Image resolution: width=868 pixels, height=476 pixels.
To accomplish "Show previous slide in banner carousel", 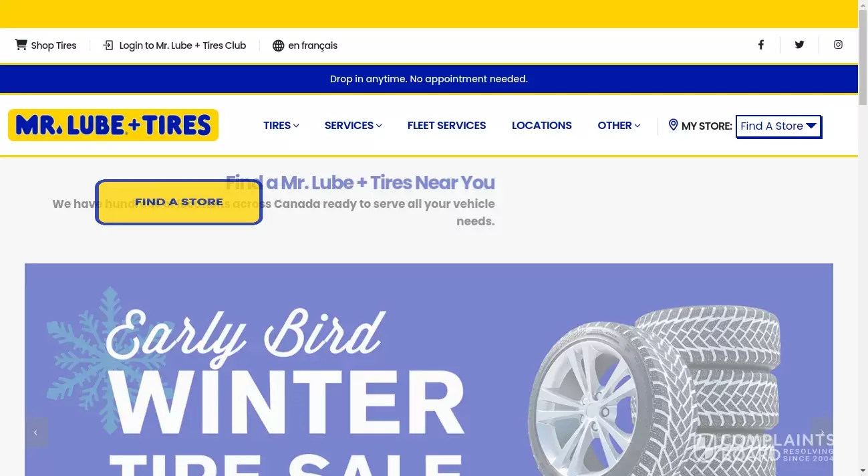I will point(36,433).
